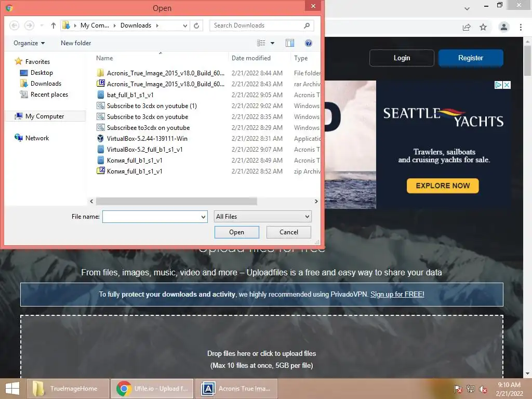Select 'Subscribe to 3cdx on youtube (1)' file

(x=152, y=106)
